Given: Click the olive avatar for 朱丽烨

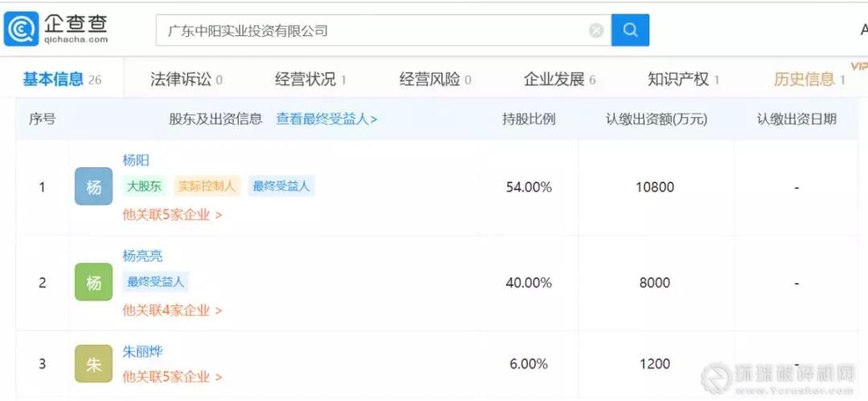Looking at the screenshot, I should coord(93,364).
